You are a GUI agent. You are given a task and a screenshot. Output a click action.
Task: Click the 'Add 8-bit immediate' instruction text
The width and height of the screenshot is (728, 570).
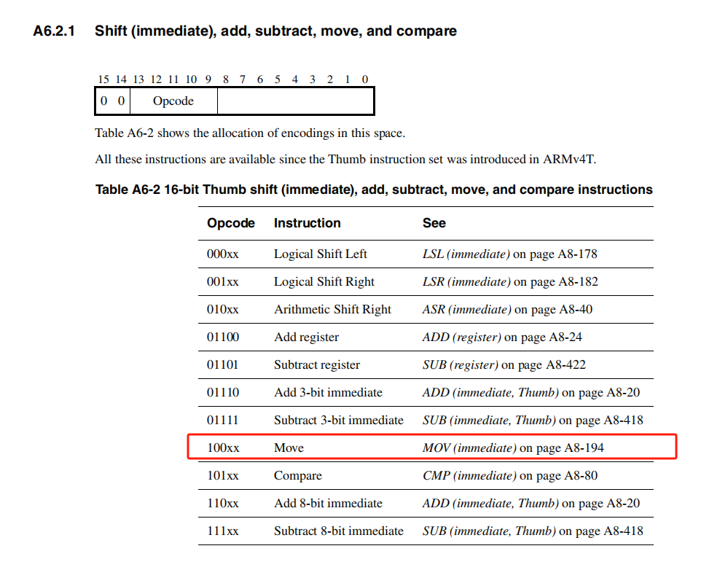pyautogui.click(x=328, y=503)
